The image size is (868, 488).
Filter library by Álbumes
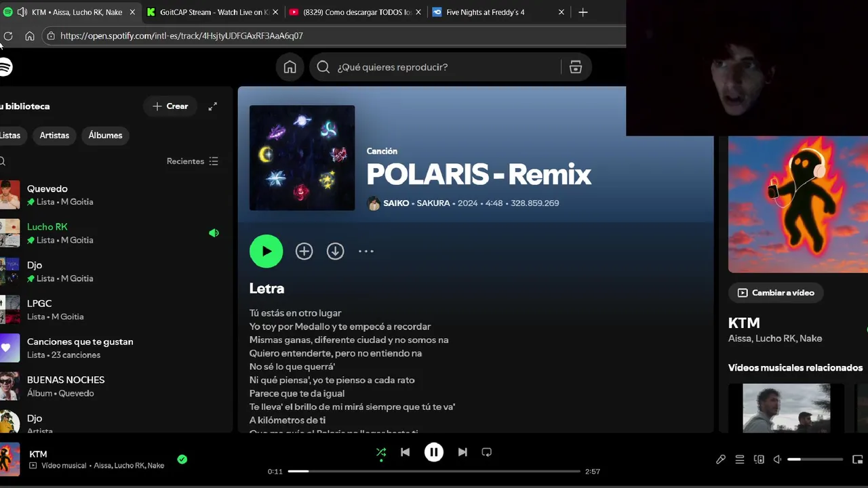[105, 136]
